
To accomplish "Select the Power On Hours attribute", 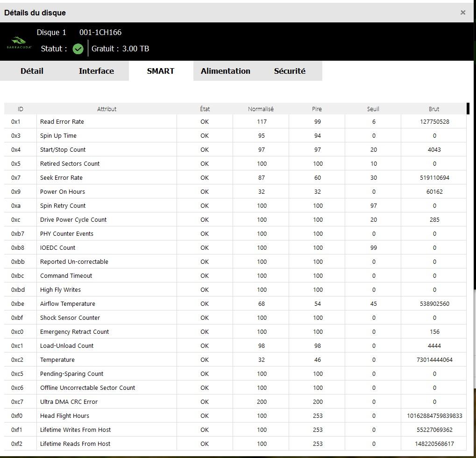I will point(63,191).
